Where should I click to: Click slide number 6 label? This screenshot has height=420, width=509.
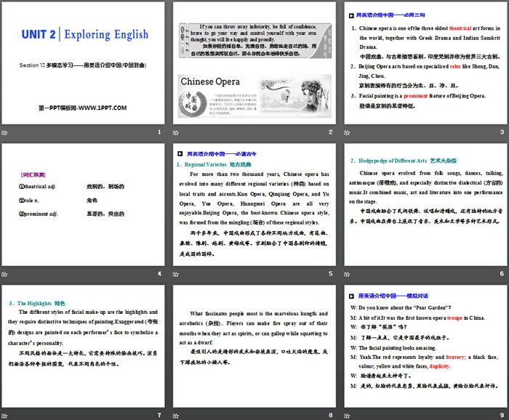502,274
